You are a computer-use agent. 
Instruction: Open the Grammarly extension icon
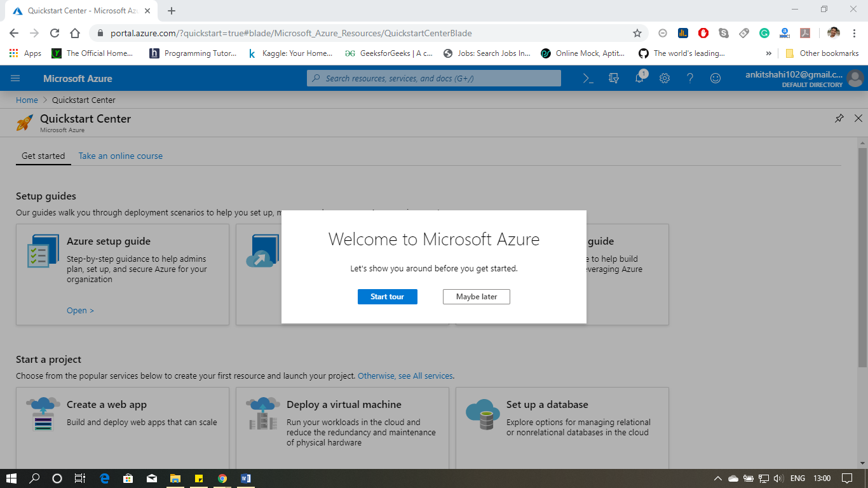(x=764, y=33)
